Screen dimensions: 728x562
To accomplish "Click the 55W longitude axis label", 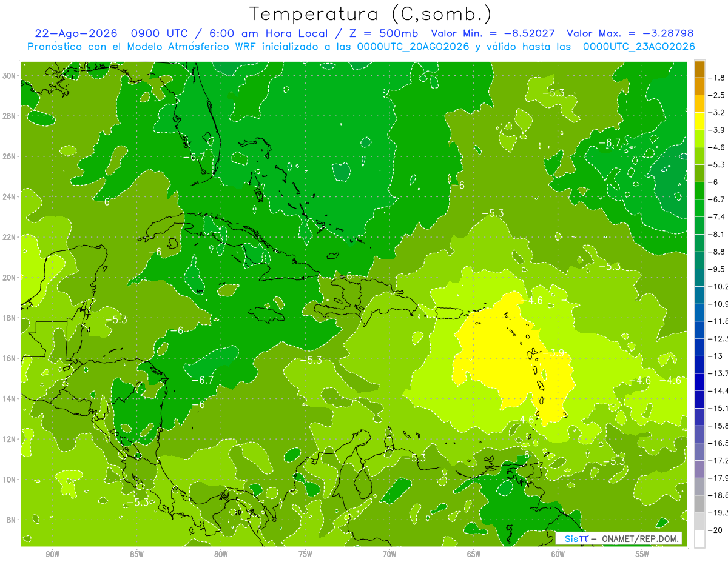I will 642,554.
